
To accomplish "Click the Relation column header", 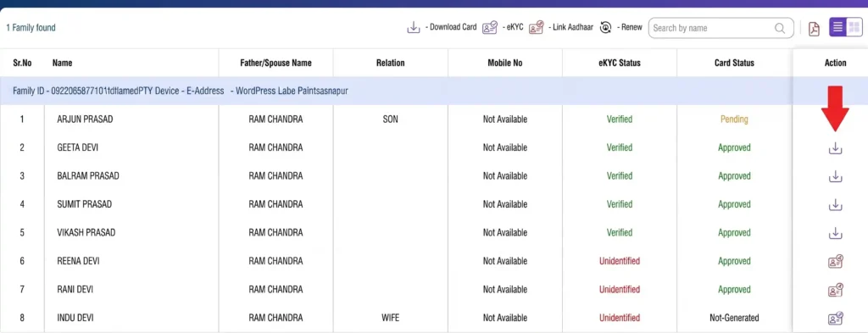I will pyautogui.click(x=390, y=63).
